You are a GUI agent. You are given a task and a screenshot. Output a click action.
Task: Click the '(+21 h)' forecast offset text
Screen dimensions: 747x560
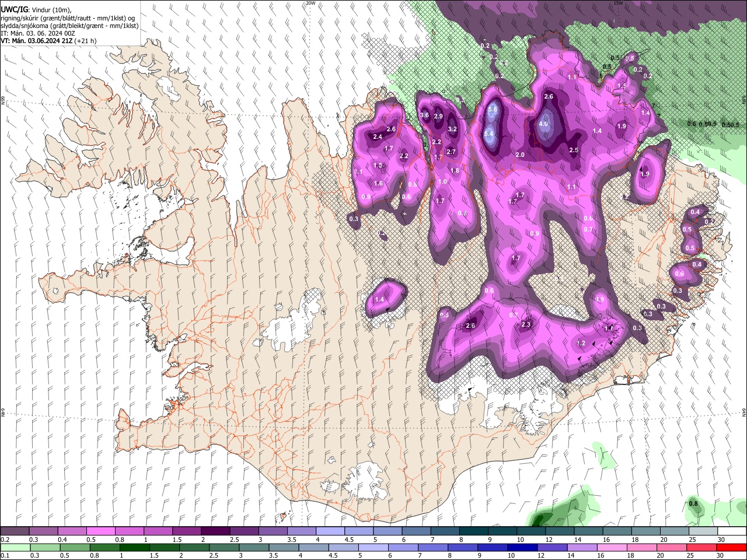(x=85, y=41)
